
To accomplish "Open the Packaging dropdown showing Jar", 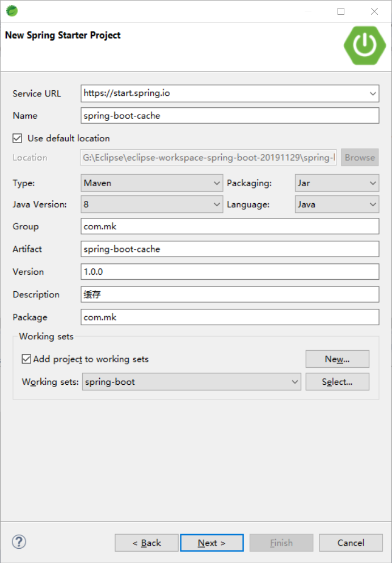I will point(337,183).
